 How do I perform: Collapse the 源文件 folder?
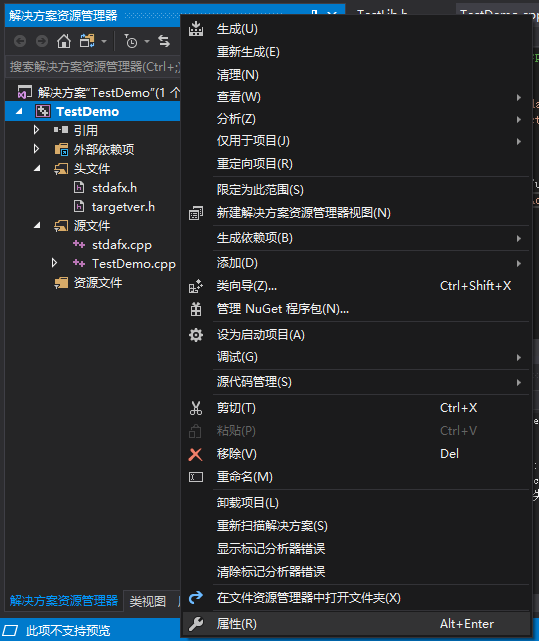click(37, 225)
